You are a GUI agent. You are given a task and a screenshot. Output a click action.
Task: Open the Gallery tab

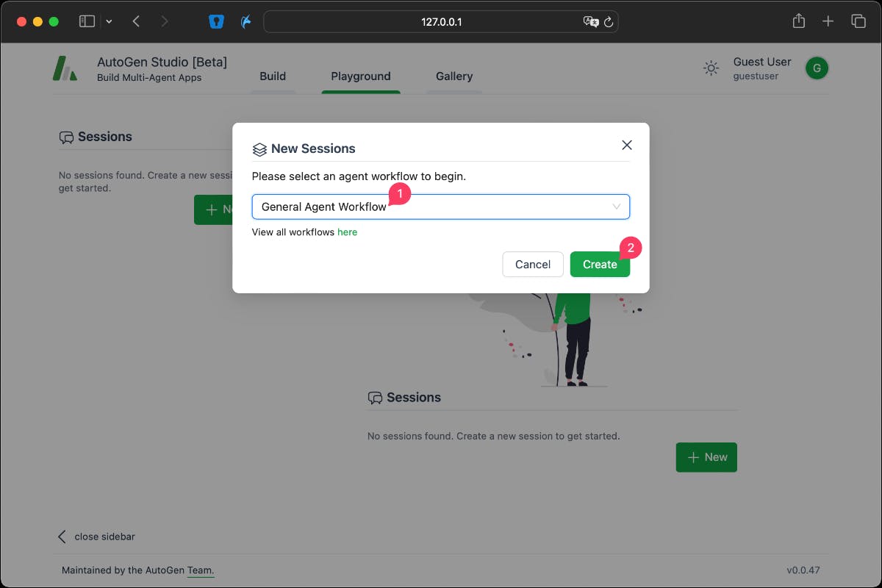click(454, 76)
